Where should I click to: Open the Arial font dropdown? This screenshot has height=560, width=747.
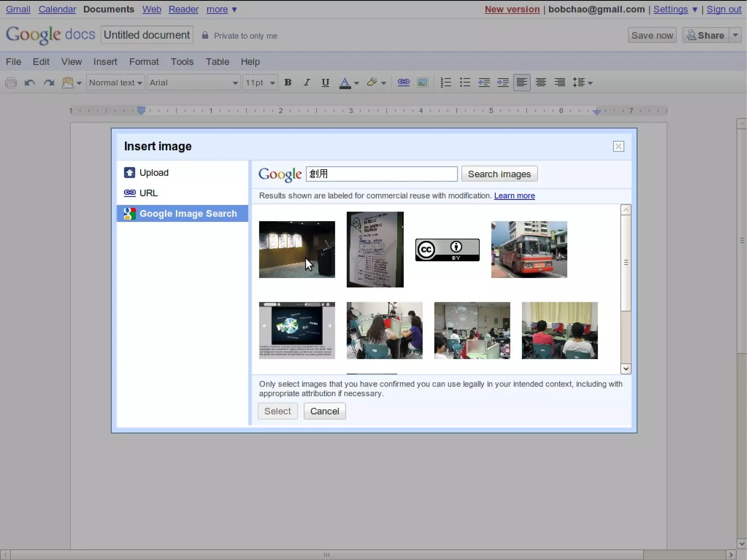click(x=194, y=83)
